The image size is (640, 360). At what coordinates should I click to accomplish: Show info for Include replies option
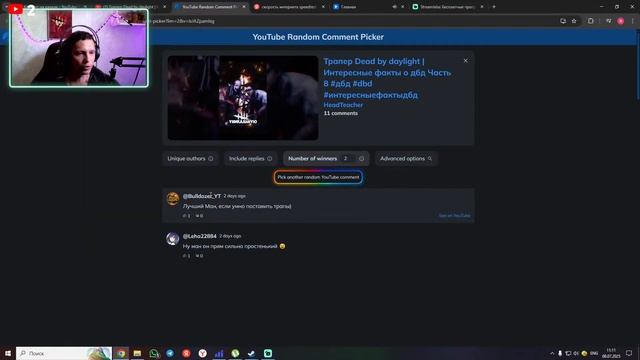point(269,158)
